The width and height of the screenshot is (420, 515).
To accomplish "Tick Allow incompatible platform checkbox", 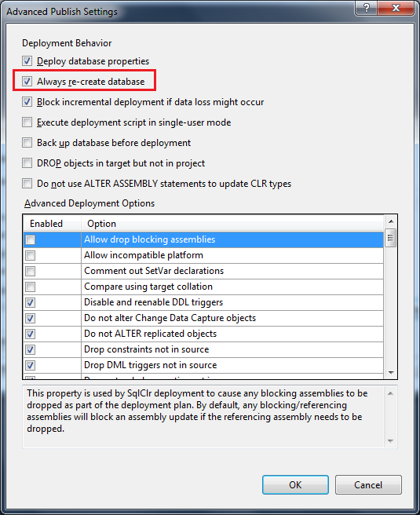I will coord(30,255).
